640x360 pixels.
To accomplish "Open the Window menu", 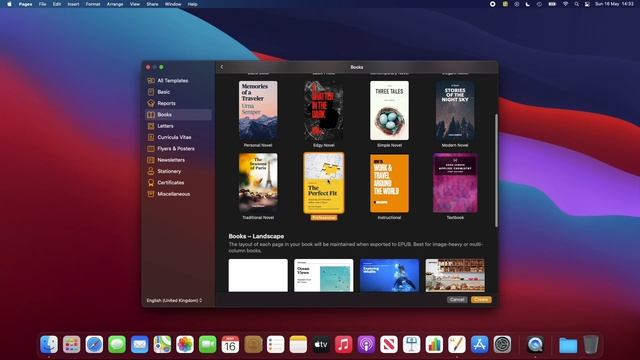I will [x=173, y=4].
